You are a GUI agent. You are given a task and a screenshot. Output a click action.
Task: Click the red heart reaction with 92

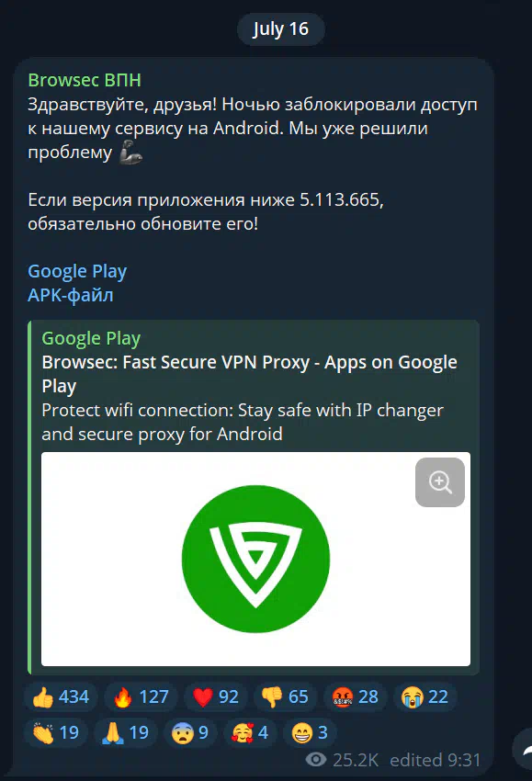(215, 696)
